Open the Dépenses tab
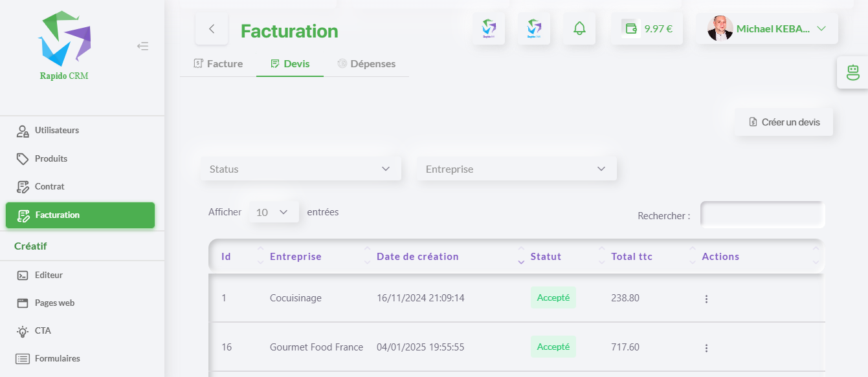 click(x=366, y=64)
